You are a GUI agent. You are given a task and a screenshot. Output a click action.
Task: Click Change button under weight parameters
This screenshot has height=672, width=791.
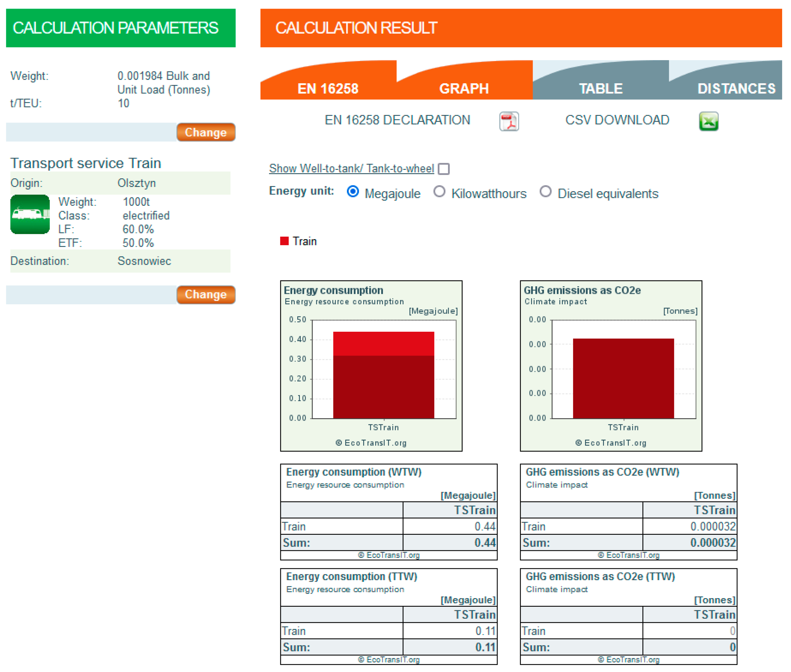tap(206, 132)
